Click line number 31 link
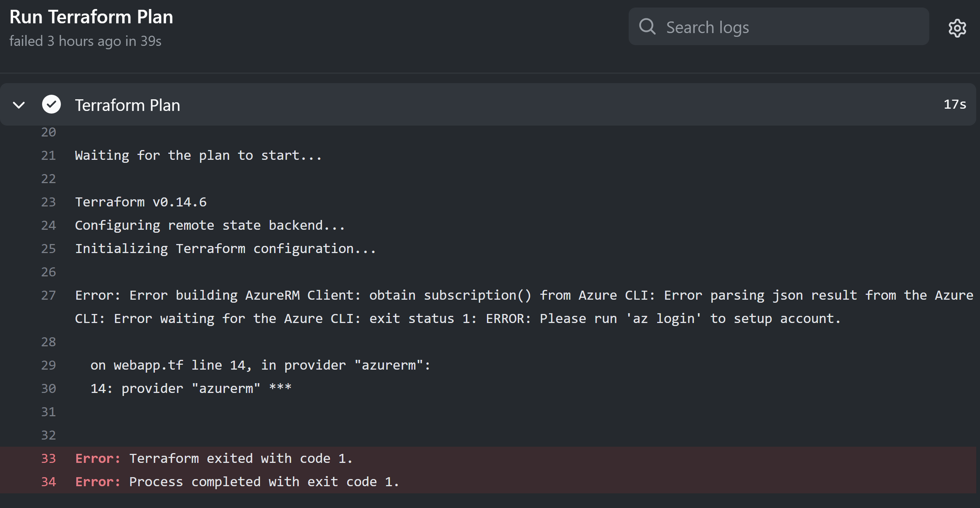980x508 pixels. tap(48, 412)
